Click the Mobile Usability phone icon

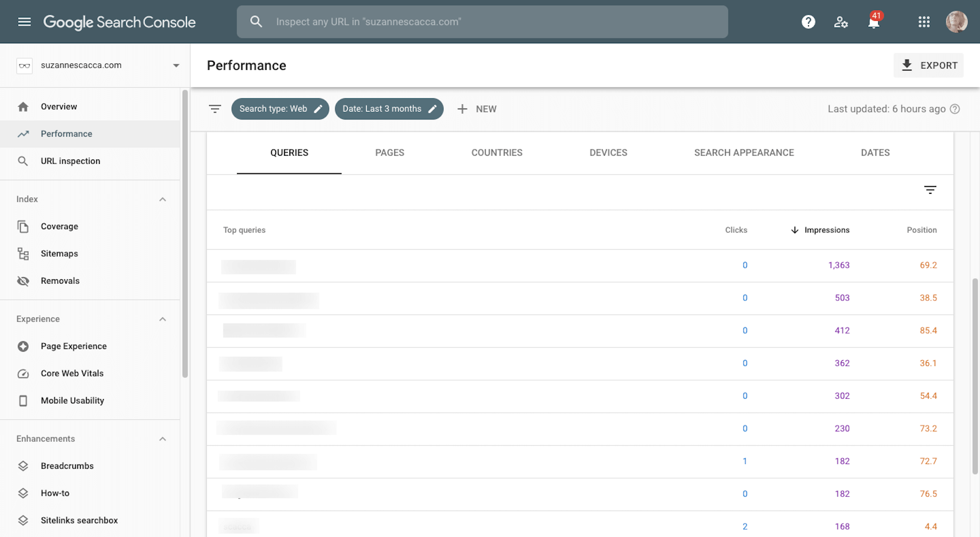coord(23,401)
